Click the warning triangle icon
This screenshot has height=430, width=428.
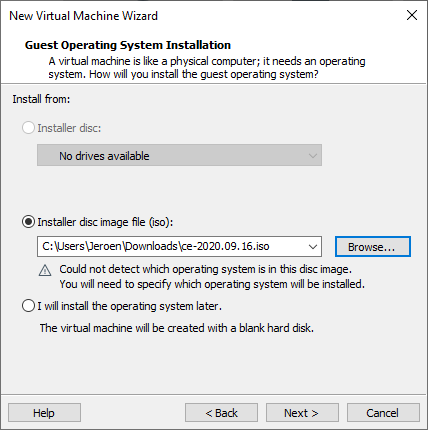tap(45, 271)
